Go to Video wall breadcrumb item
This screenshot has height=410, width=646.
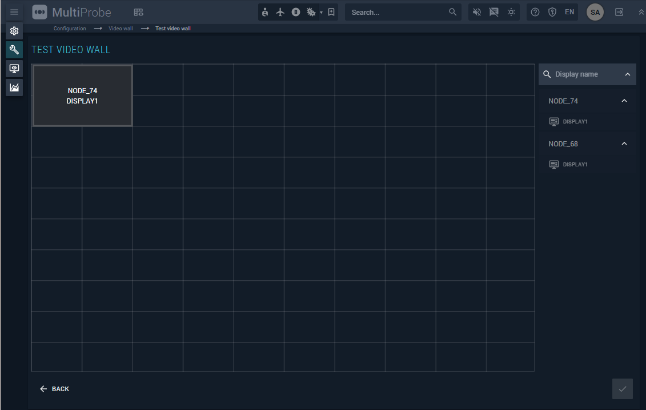click(x=122, y=28)
